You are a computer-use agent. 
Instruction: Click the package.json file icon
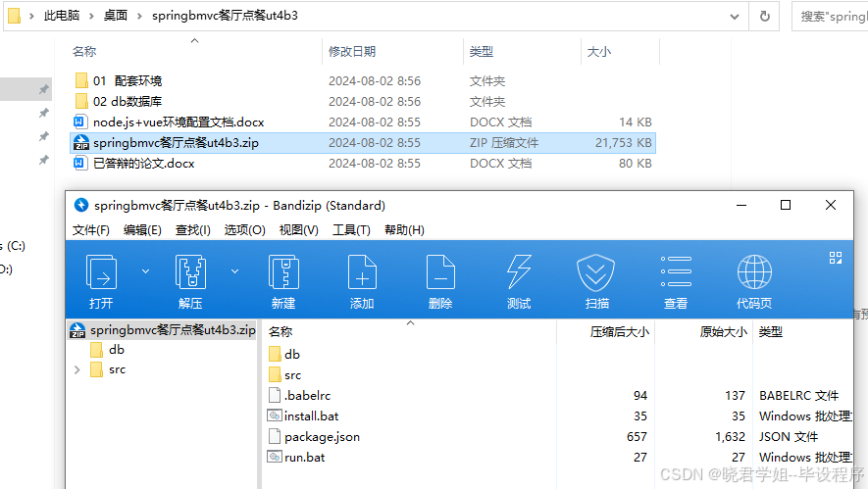click(x=275, y=436)
